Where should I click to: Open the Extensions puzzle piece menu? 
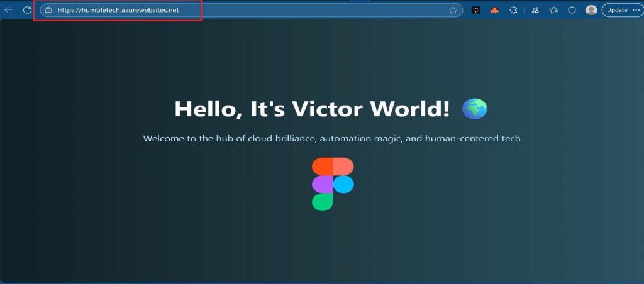coord(513,10)
